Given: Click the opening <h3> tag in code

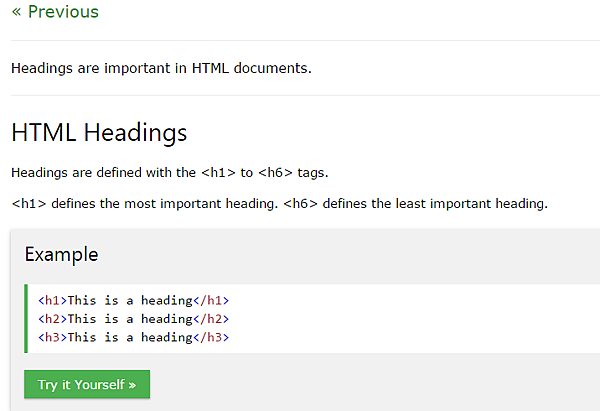Looking at the screenshot, I should tap(52, 337).
